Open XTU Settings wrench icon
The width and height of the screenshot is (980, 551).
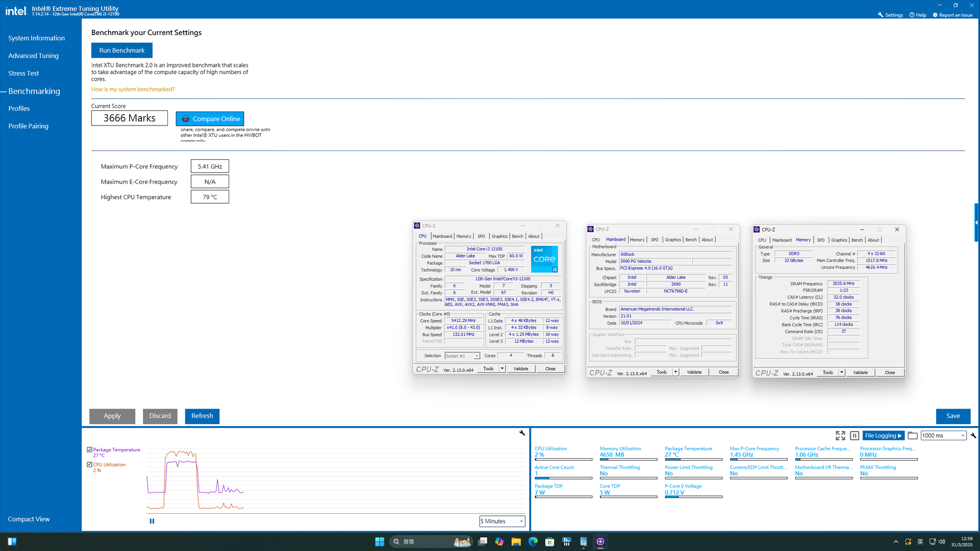click(880, 15)
